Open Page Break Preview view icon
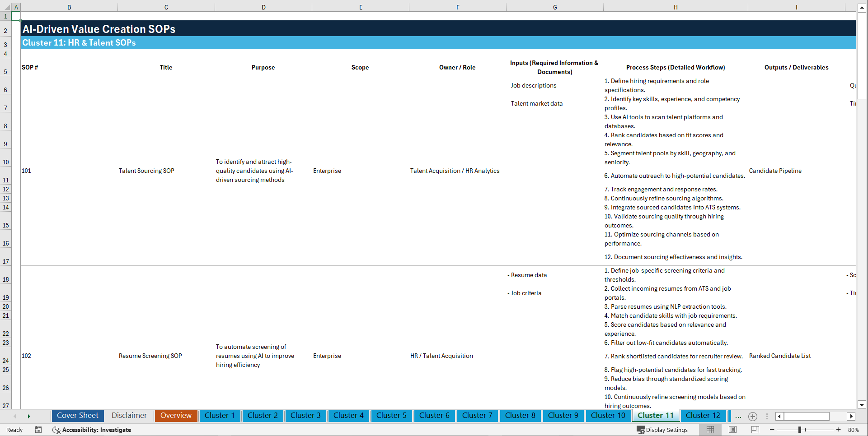 (754, 430)
